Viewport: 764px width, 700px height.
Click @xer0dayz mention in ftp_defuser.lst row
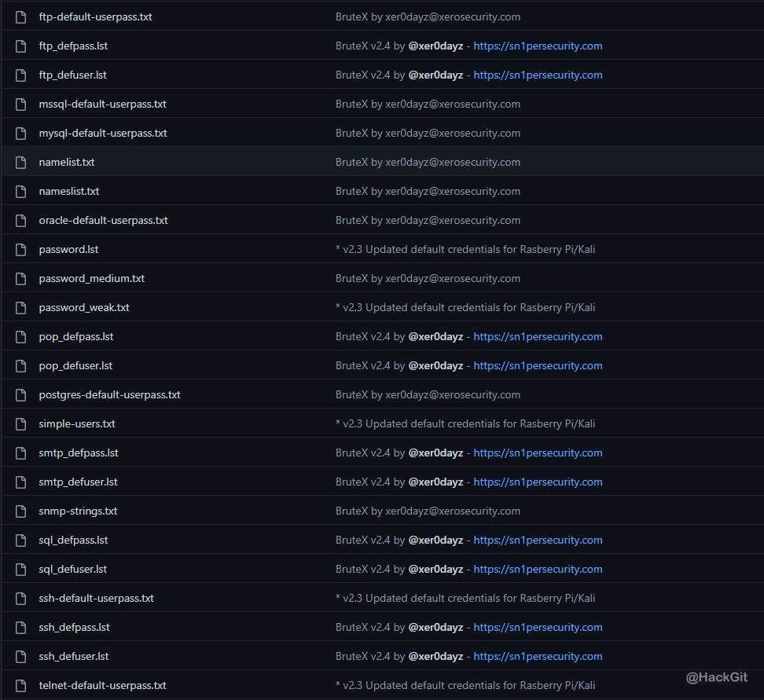click(435, 75)
